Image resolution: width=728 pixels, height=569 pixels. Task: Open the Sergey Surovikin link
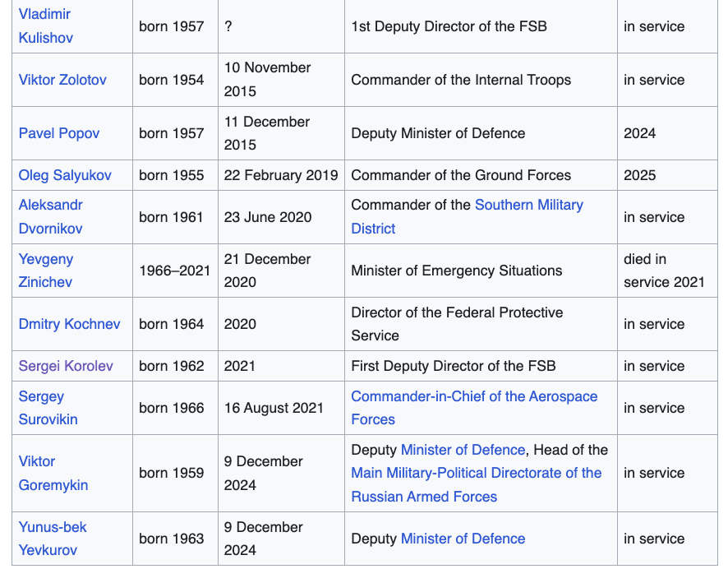(48, 408)
